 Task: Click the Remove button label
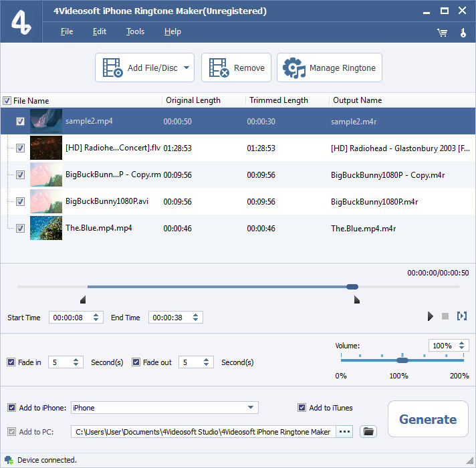click(x=249, y=68)
